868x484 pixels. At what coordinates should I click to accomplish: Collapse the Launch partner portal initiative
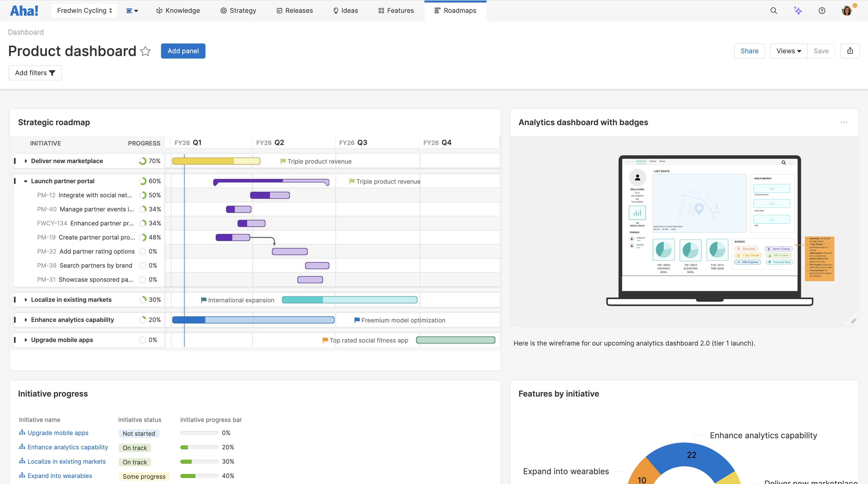(26, 181)
